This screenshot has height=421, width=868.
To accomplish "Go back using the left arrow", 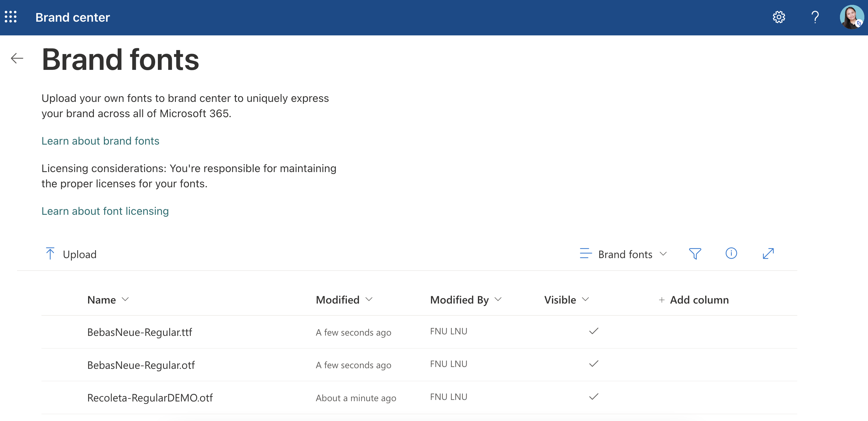I will click(x=17, y=58).
